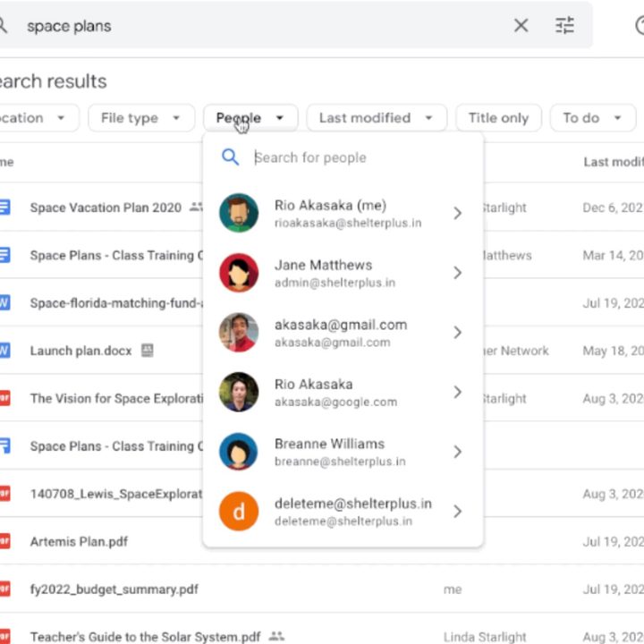Click the akasaka@gmail.com photo avatar
Viewport: 644px width, 644px height.
[239, 332]
